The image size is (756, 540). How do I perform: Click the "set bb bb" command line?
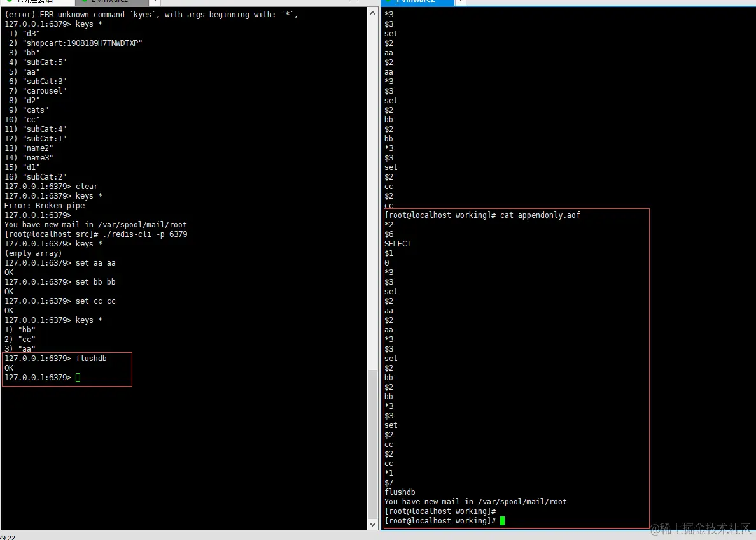pos(60,282)
